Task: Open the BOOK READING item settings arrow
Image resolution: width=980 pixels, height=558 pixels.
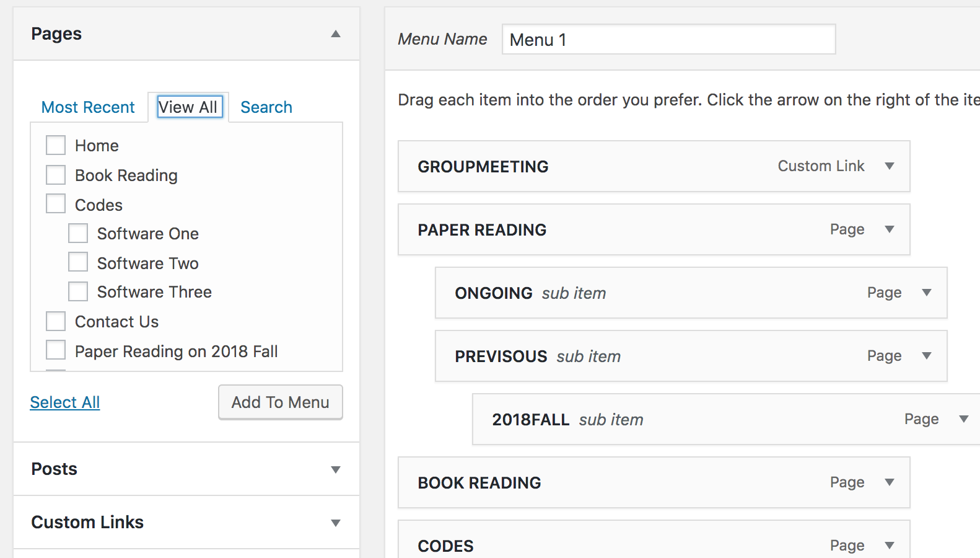Action: (890, 482)
